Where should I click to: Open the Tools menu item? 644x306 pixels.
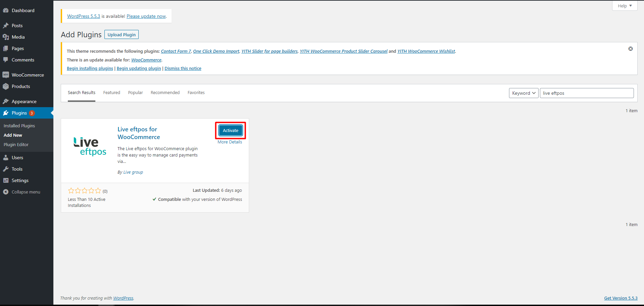[27, 169]
